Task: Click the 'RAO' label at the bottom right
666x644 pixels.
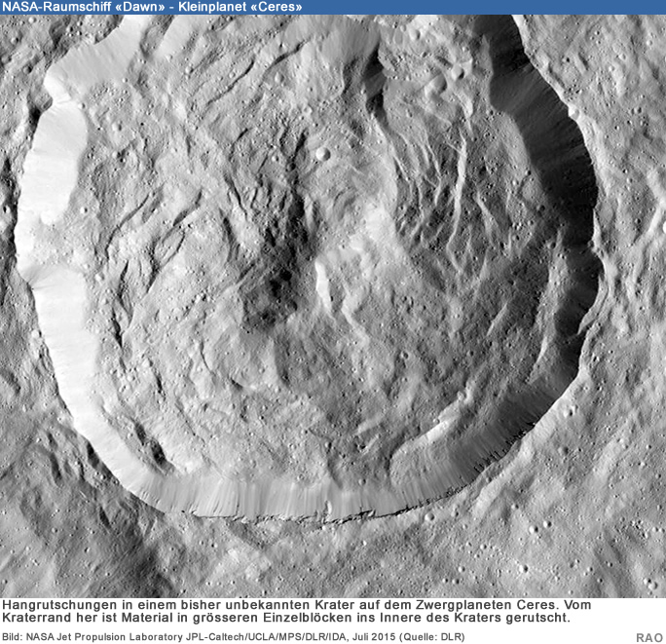Action: (649, 637)
